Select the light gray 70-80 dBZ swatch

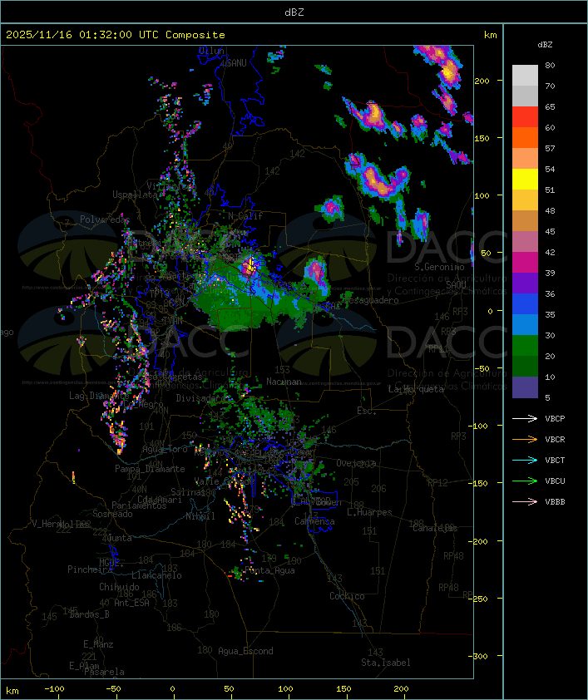click(x=525, y=76)
